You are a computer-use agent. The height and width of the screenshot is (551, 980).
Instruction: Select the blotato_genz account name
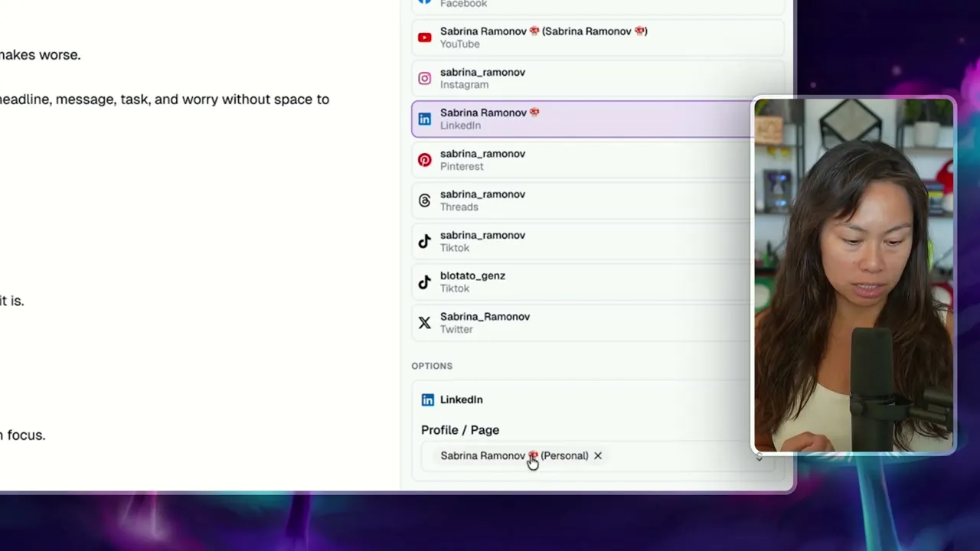(472, 275)
